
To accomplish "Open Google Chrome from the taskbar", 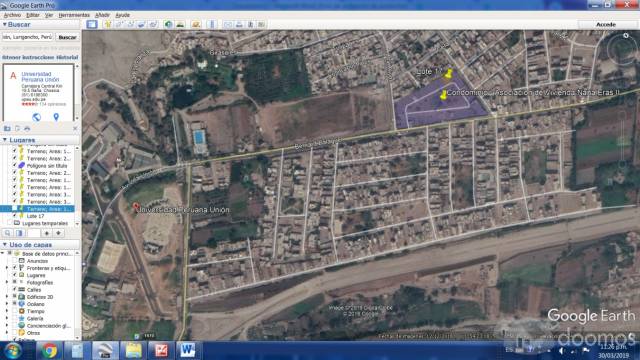I will [x=49, y=350].
